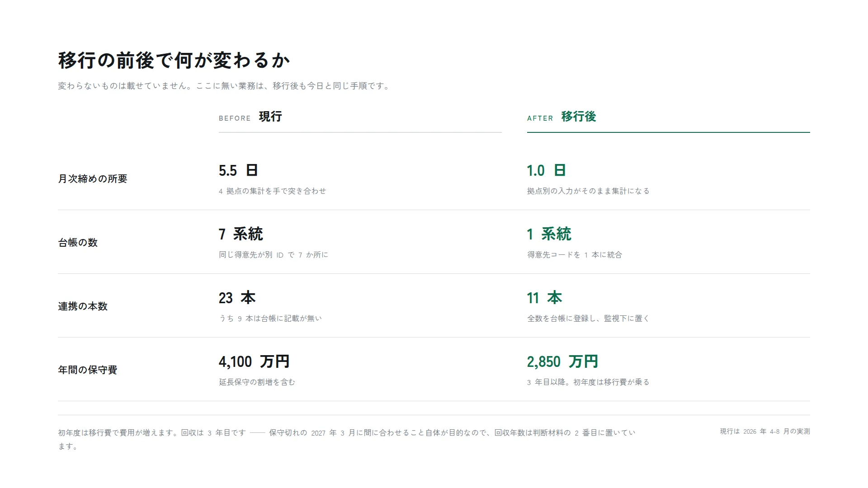This screenshot has height=488, width=868.
Task: Click the 1 系統 value
Action: point(549,234)
